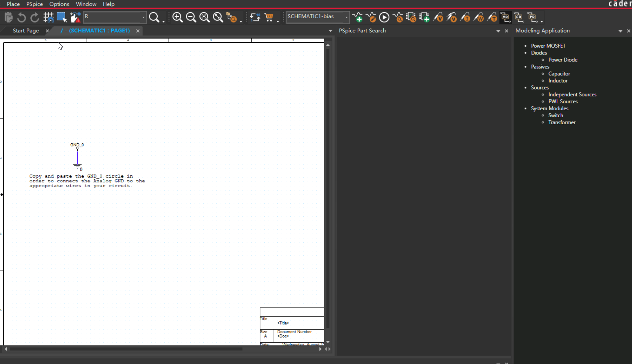Toggle bias voltage display (VD) button
Viewport: 632px width, 364px height.
point(505,17)
